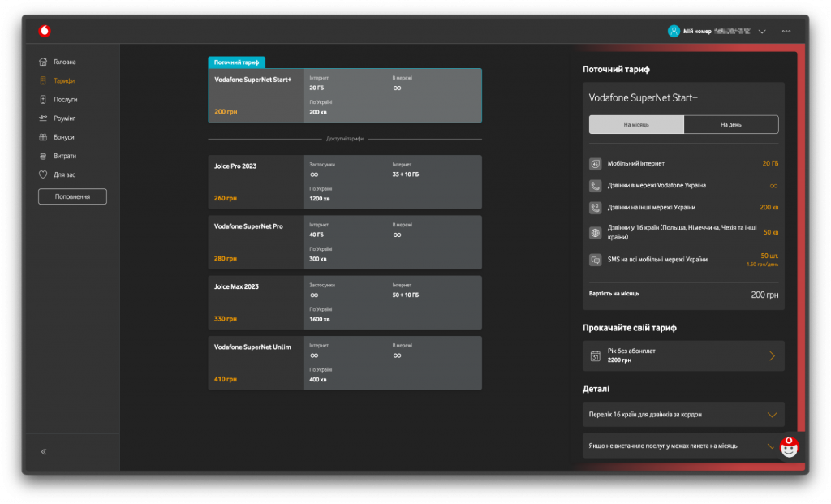Click the Вартість на місяць 200 грн value

pos(764,295)
